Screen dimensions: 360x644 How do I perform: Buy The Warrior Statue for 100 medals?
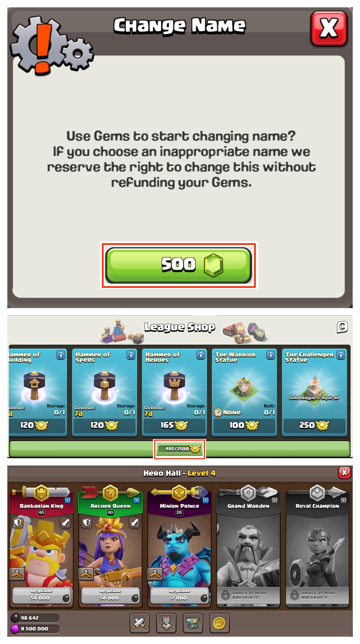pos(244,425)
